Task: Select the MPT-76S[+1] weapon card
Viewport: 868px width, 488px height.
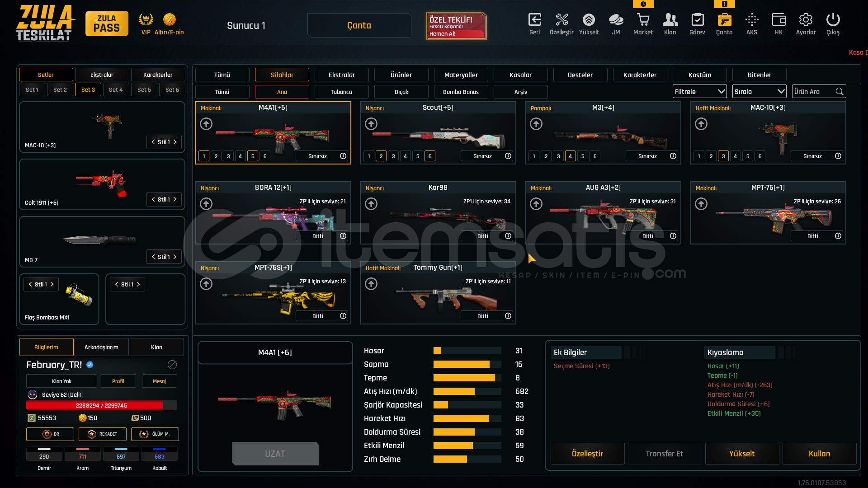Action: pyautogui.click(x=273, y=293)
